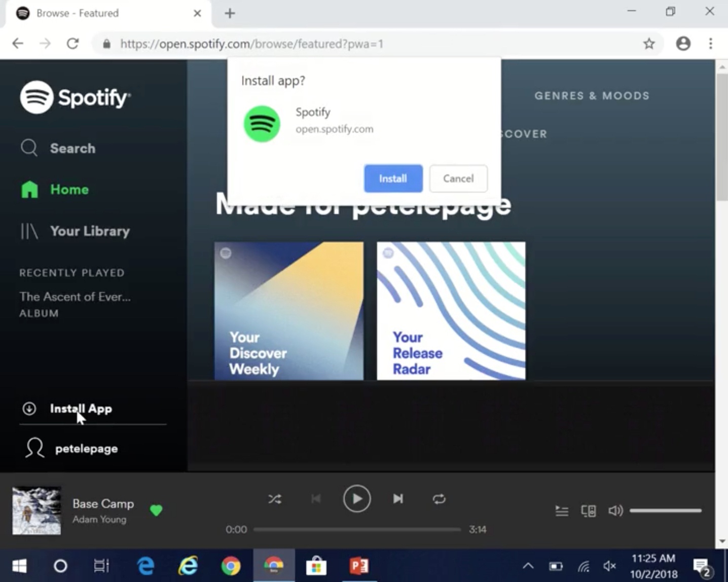The image size is (728, 582).
Task: Show hidden system tray icons
Action: 528,566
